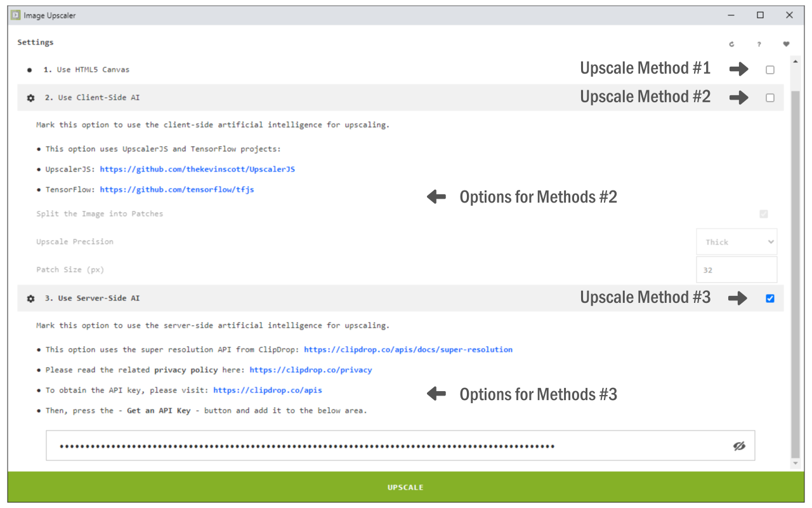Click text about server-side artificial intelligence
The image size is (812, 508).
[x=213, y=326]
